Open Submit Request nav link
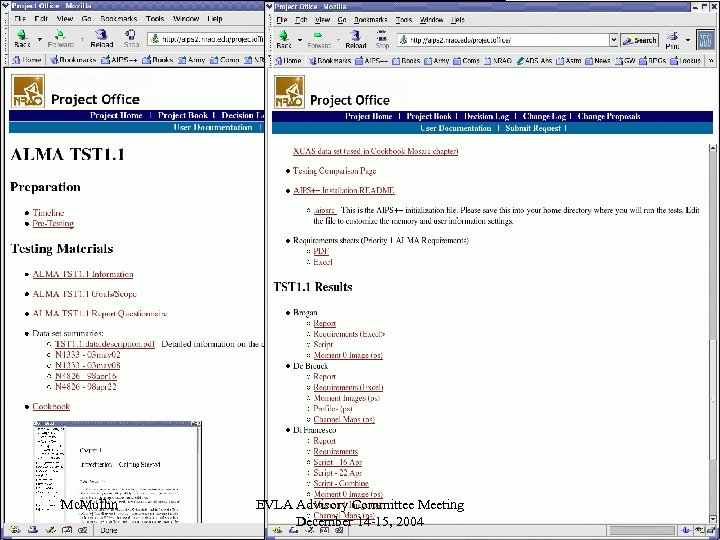 [533, 128]
